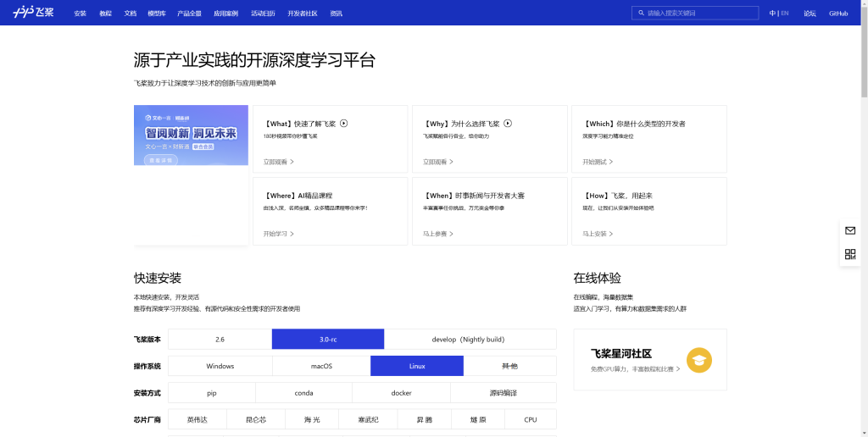Select 英伟达 chip vendor
The height and width of the screenshot is (437, 868).
tap(197, 420)
